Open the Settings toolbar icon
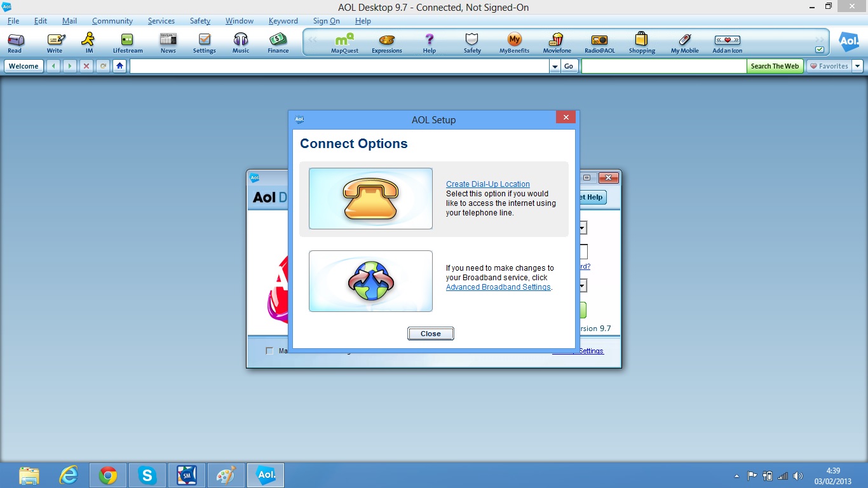Image resolution: width=868 pixels, height=488 pixels. 205,43
